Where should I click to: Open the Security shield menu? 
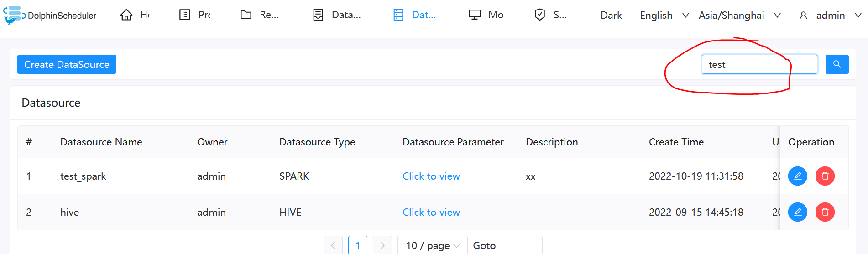coord(540,15)
